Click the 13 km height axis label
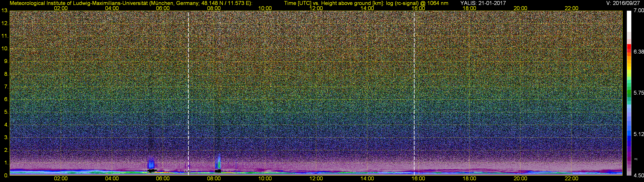The width and height of the screenshot is (644, 182). (5, 10)
